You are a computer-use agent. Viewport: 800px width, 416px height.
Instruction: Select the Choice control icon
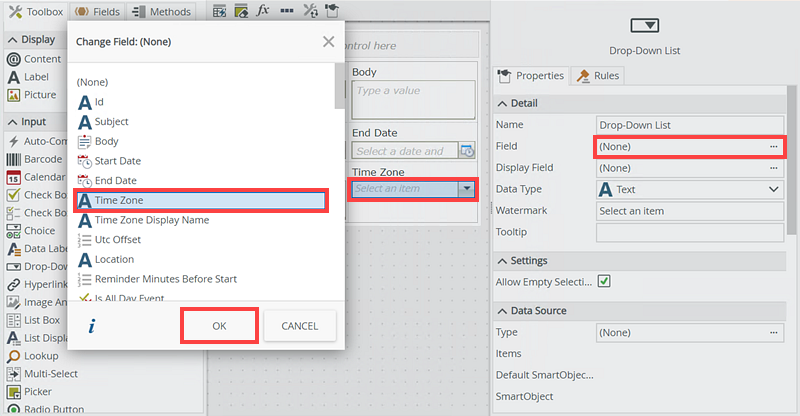pyautogui.click(x=14, y=231)
